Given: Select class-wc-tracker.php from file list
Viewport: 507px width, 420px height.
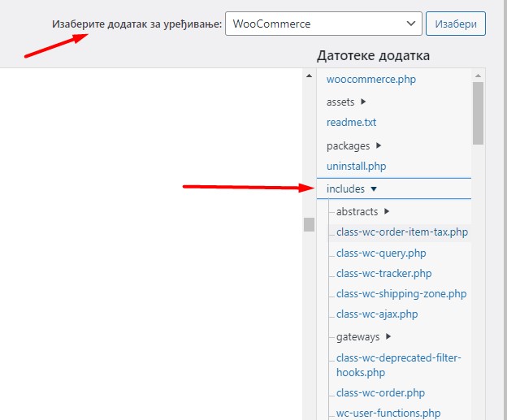Looking at the screenshot, I should point(383,274).
